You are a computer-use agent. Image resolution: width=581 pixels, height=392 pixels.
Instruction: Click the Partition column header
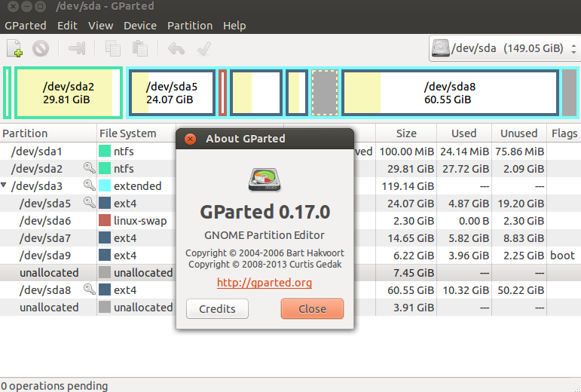[48, 133]
